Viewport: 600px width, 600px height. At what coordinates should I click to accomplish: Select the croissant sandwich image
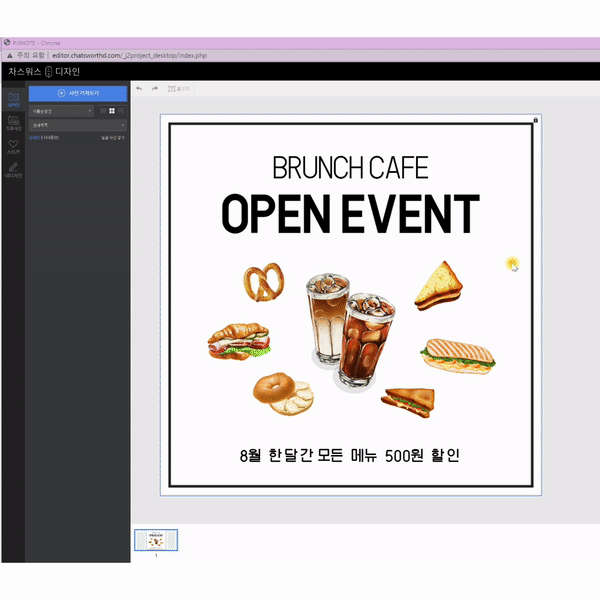point(239,341)
